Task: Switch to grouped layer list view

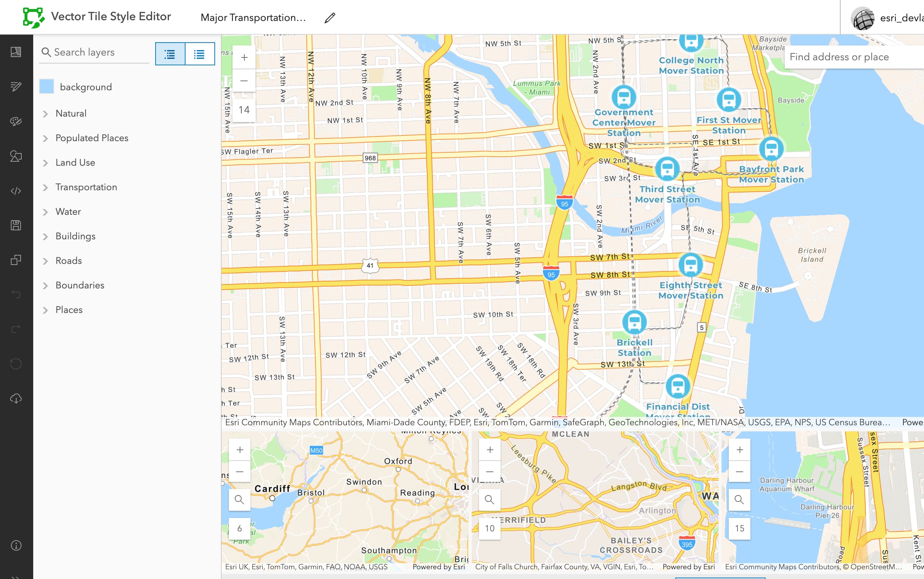Action: coord(170,54)
